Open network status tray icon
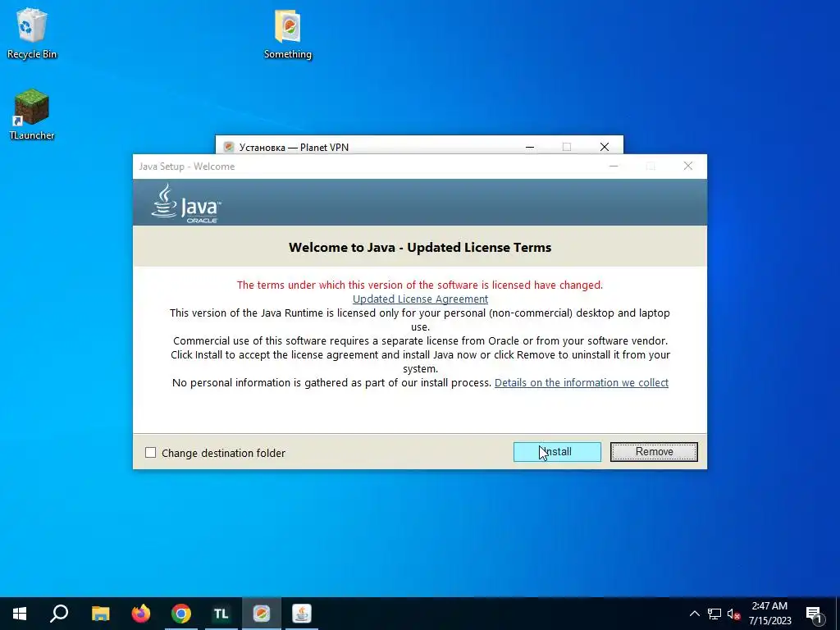The width and height of the screenshot is (840, 630). [714, 614]
